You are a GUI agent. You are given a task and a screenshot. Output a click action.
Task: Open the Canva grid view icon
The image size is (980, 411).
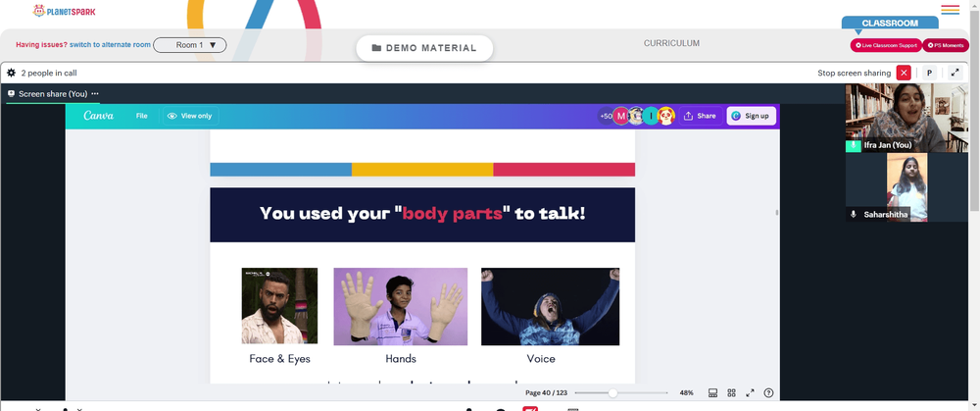(731, 393)
